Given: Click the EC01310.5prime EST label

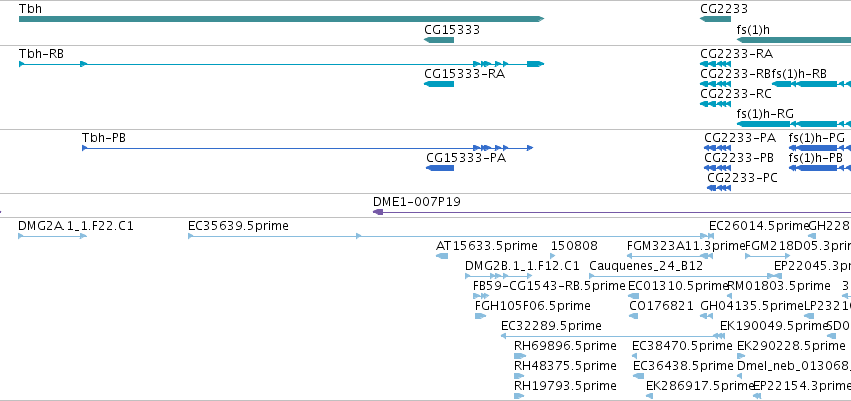Looking at the screenshot, I should point(678,286).
